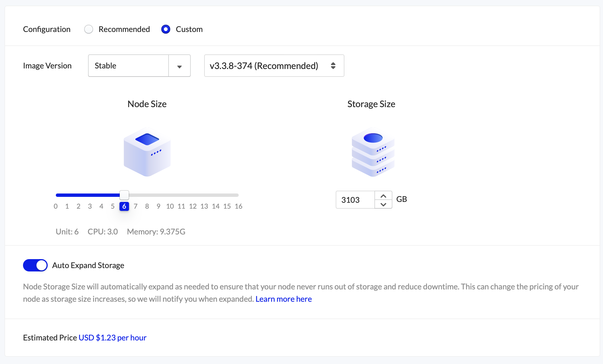The image size is (603, 364).
Task: Click the highlighted 6 marker under the slider
Action: coord(124,206)
